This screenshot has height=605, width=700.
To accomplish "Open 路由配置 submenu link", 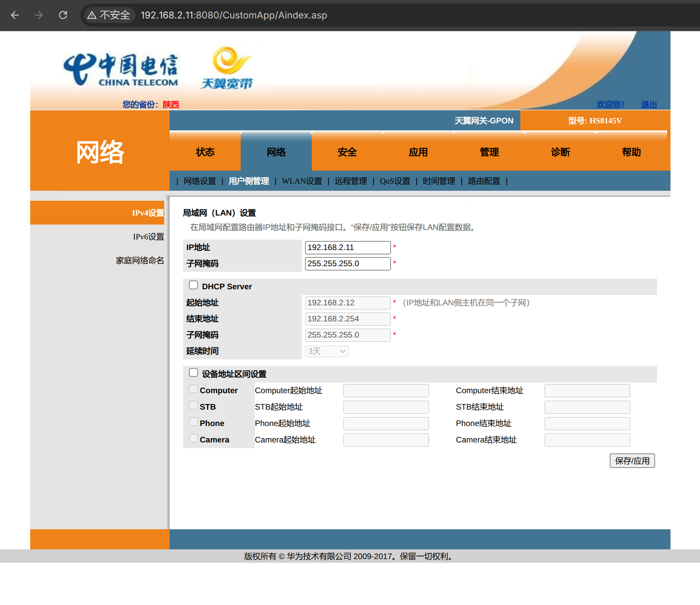I will [x=484, y=181].
